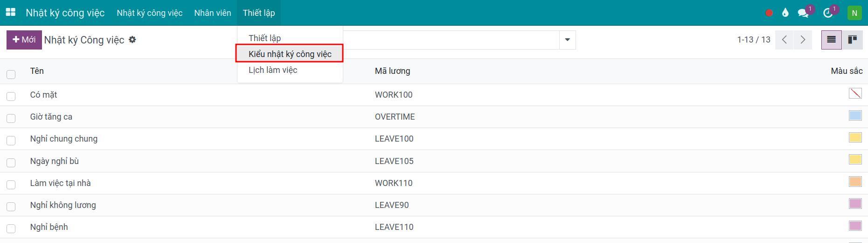
Task: Check the box for Nghỉ bệnh row
Action: point(11,229)
